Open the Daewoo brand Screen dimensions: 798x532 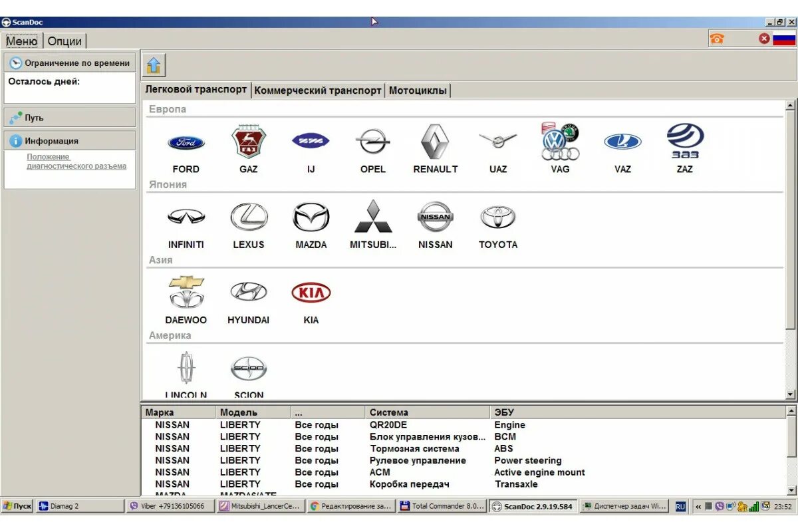click(186, 292)
